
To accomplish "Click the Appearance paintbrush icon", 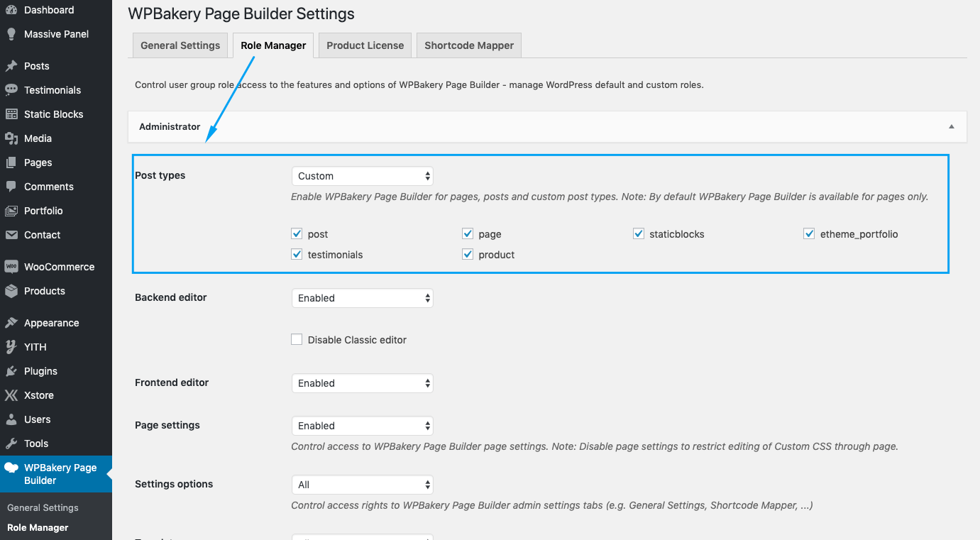I will coord(11,323).
